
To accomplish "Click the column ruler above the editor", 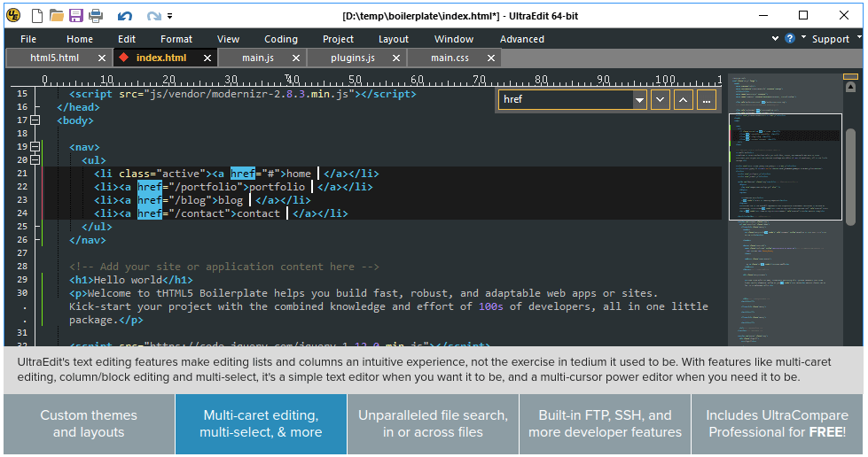I will 382,81.
